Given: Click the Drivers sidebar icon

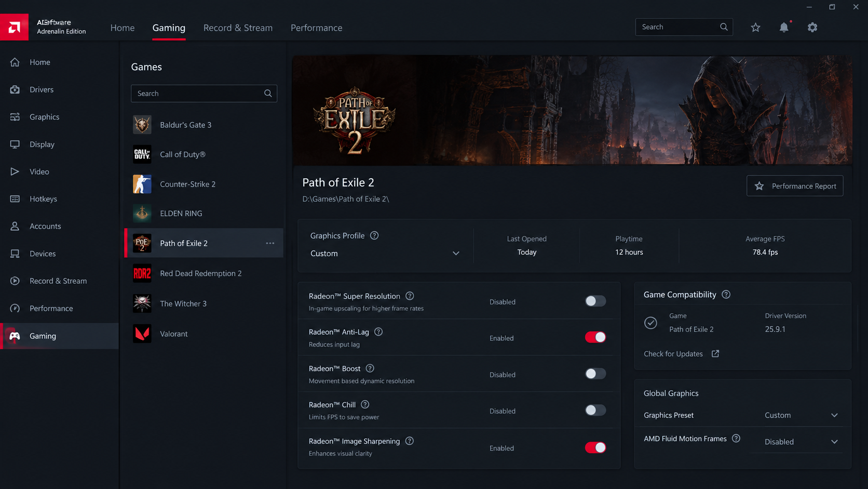Looking at the screenshot, I should pyautogui.click(x=15, y=89).
